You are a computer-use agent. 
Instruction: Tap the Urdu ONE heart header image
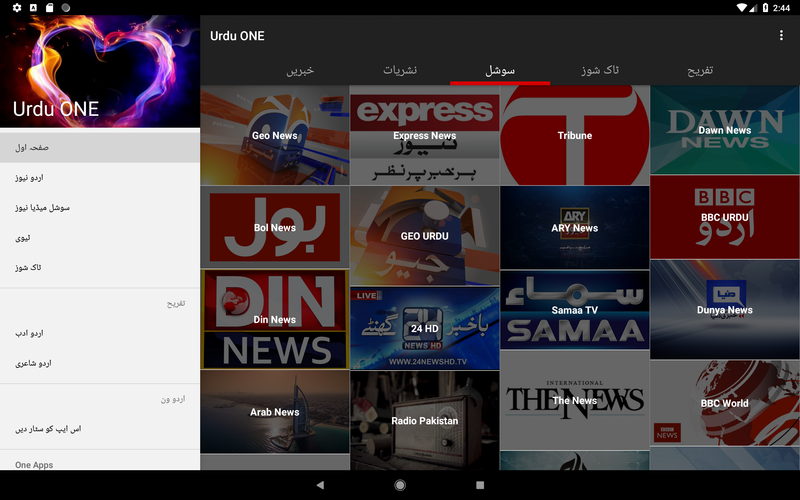click(100, 71)
